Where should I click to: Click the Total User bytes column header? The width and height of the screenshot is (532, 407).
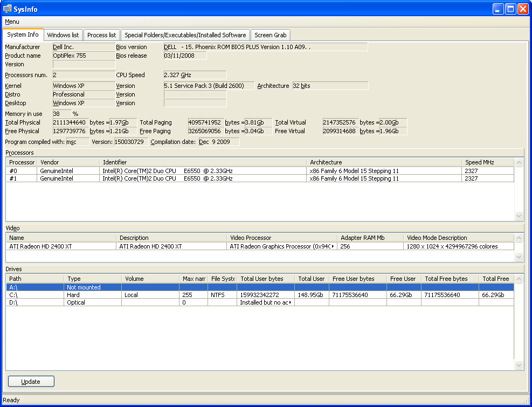tap(266, 279)
